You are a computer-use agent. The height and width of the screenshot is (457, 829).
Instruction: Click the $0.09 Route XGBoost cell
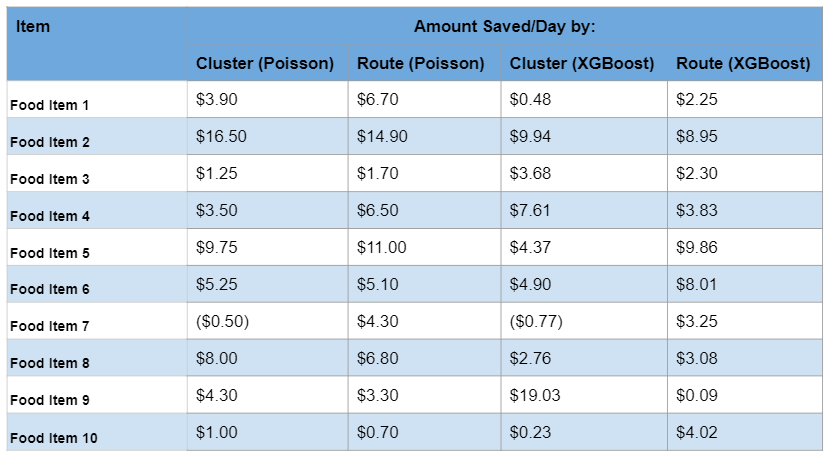tap(696, 396)
